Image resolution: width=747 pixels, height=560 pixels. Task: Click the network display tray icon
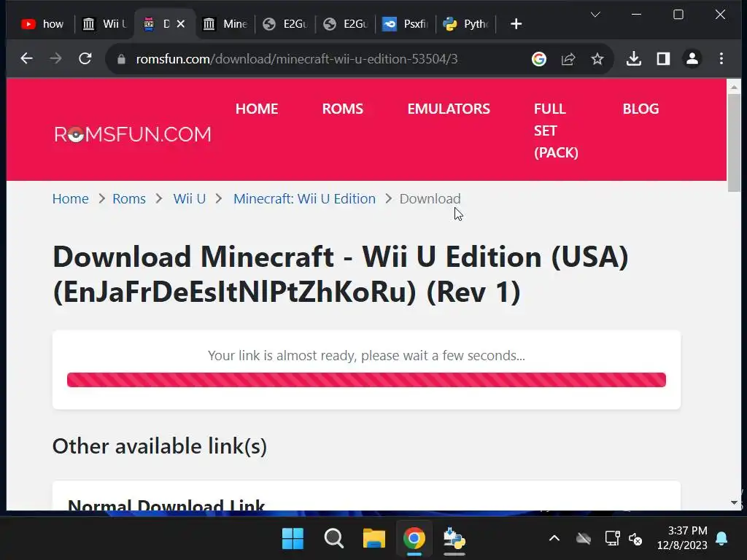612,539
